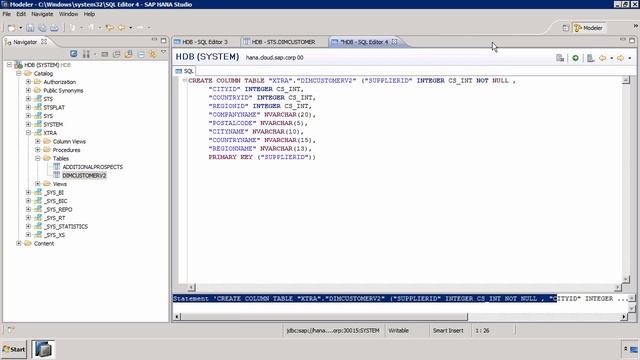Viewport: 640px width, 360px height.
Task: Open the File menu
Action: (7, 14)
